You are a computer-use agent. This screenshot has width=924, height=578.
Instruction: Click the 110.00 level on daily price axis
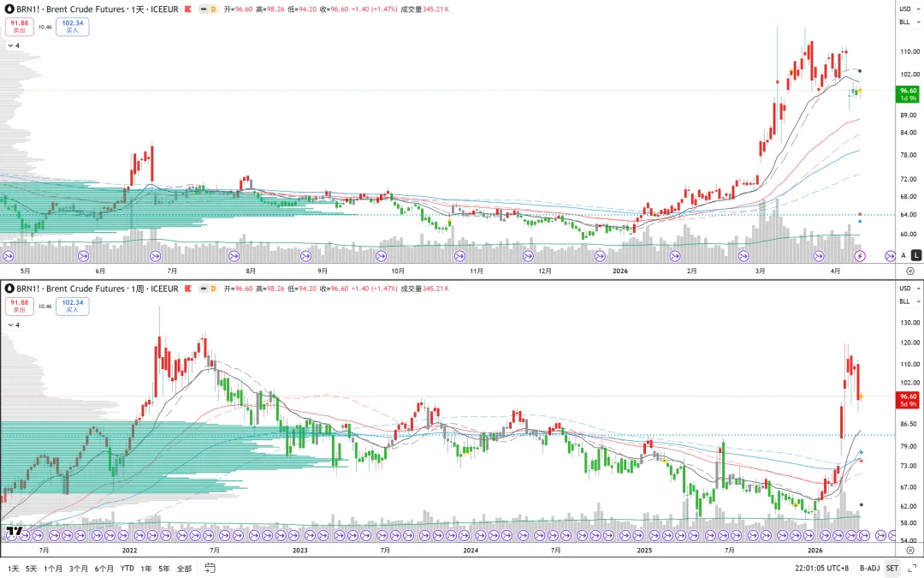pyautogui.click(x=909, y=51)
